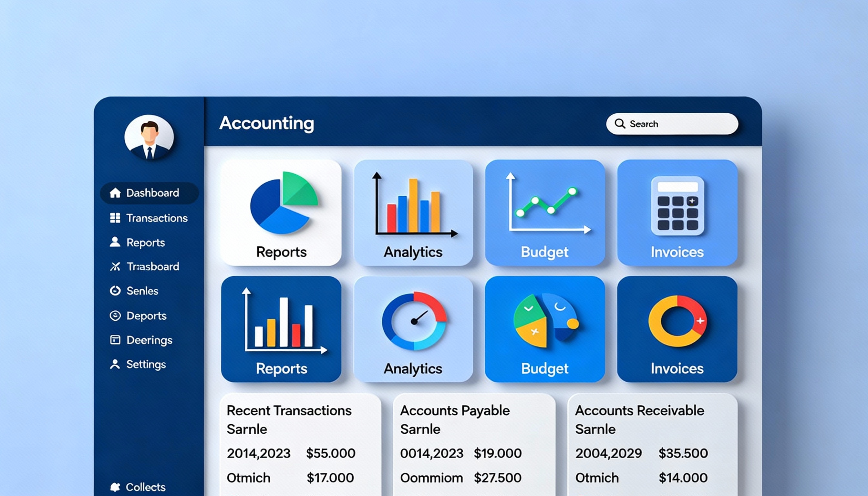
Task: Open the calculator Invoices tile
Action: click(677, 212)
